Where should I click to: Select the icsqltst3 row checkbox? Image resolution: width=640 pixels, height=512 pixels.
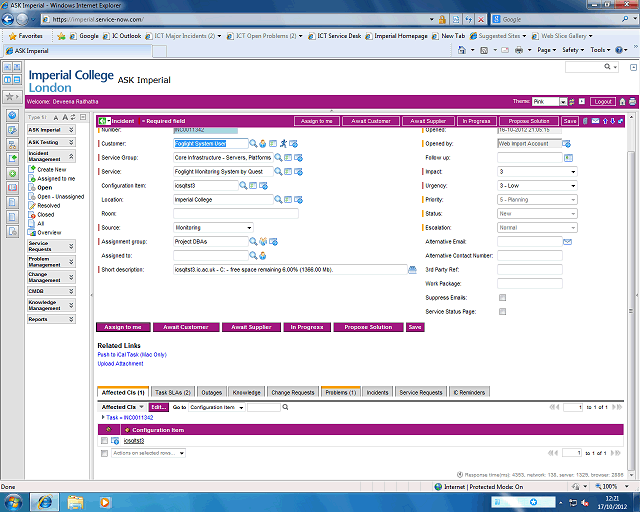[104, 441]
